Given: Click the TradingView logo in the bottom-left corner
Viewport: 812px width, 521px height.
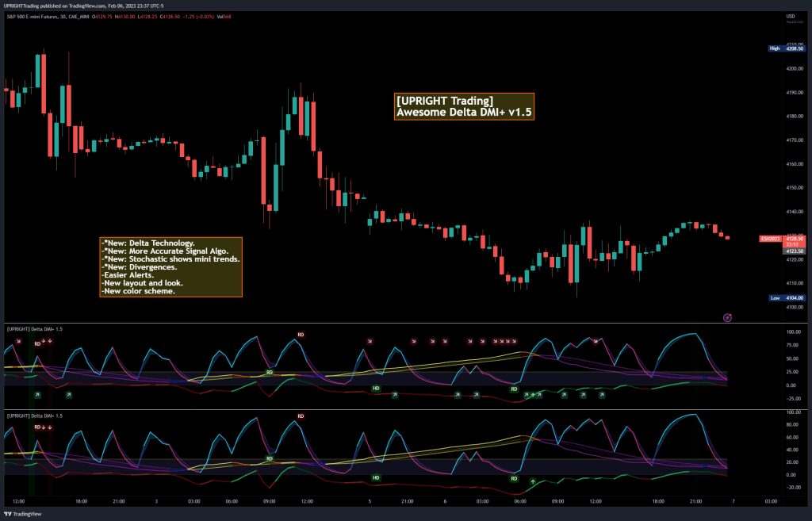Looking at the screenshot, I should pyautogui.click(x=9, y=511).
